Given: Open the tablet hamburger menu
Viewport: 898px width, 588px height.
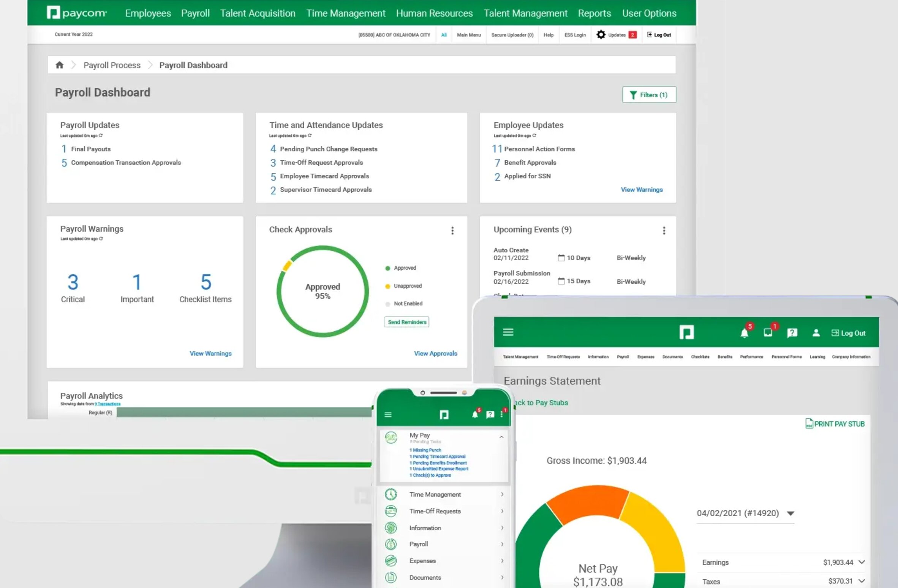Looking at the screenshot, I should 508,332.
